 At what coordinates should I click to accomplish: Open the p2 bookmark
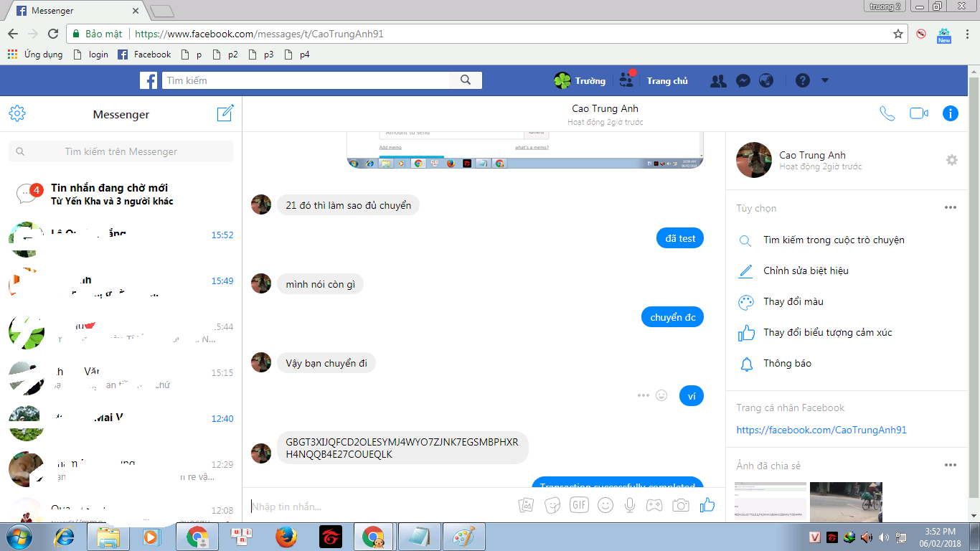[x=225, y=55]
